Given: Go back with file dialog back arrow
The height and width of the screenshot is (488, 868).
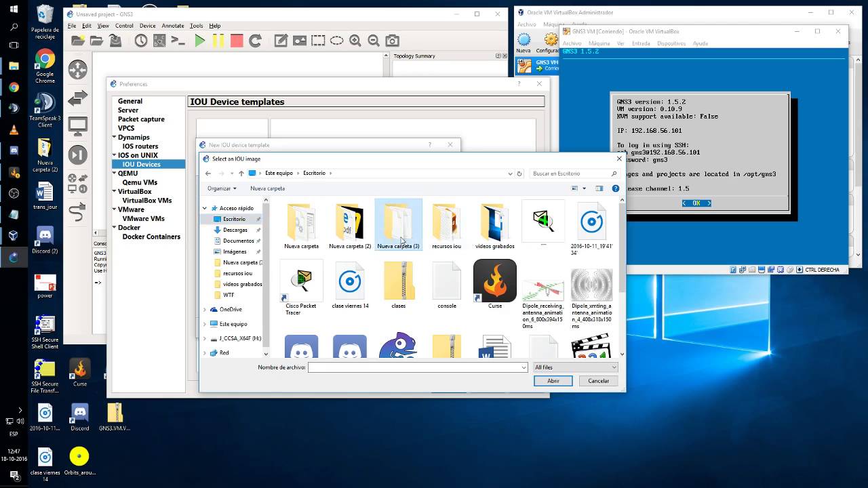Looking at the screenshot, I should (208, 174).
